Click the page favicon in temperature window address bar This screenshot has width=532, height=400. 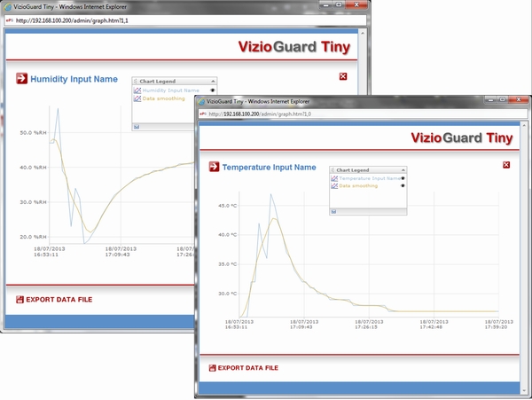(x=203, y=114)
